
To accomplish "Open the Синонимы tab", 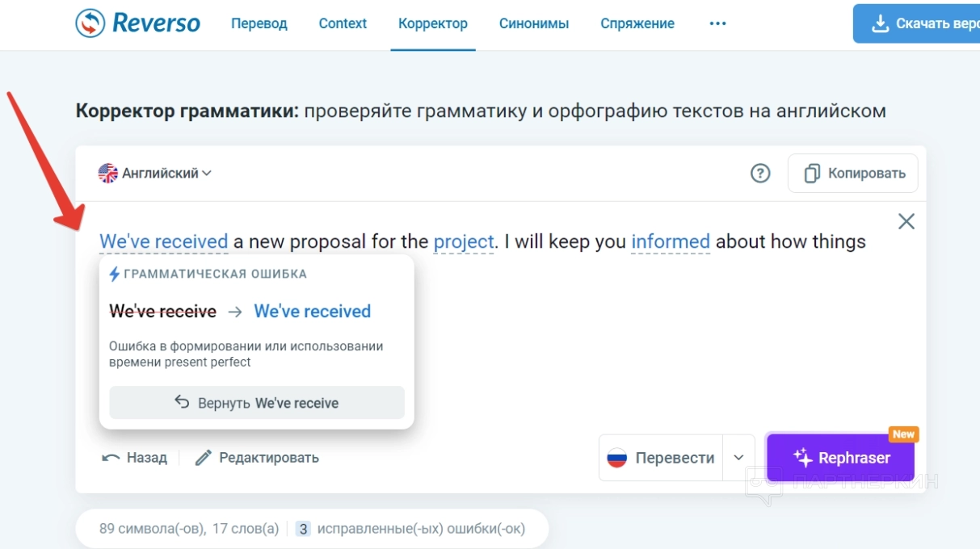I will (x=534, y=23).
